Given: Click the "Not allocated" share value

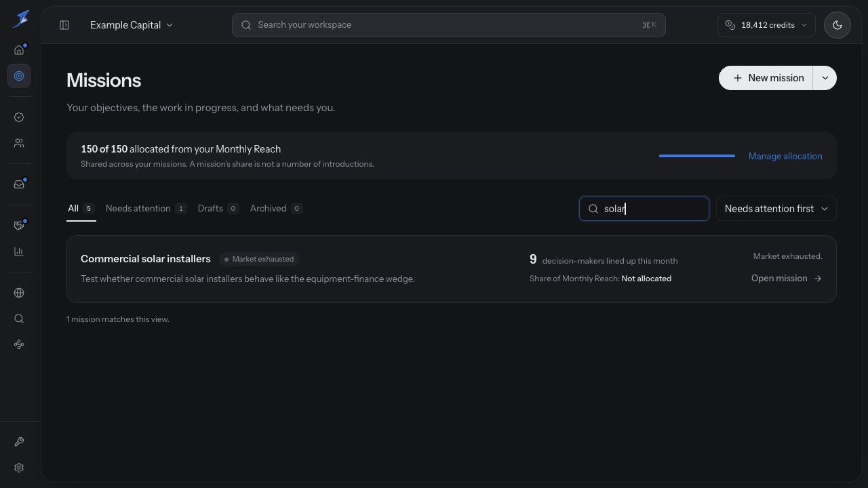Looking at the screenshot, I should [x=646, y=279].
